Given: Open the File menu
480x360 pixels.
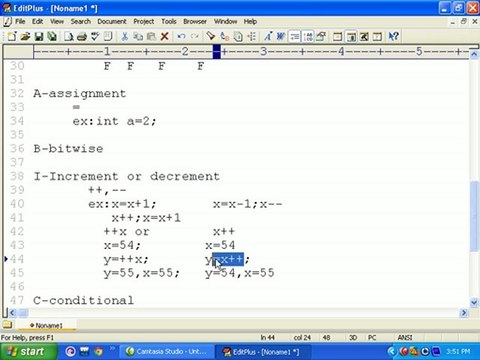Looking at the screenshot, I should pyautogui.click(x=20, y=21).
